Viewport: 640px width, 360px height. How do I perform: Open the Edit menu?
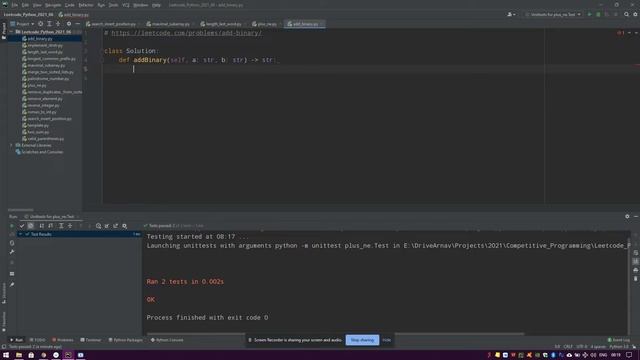point(25,5)
